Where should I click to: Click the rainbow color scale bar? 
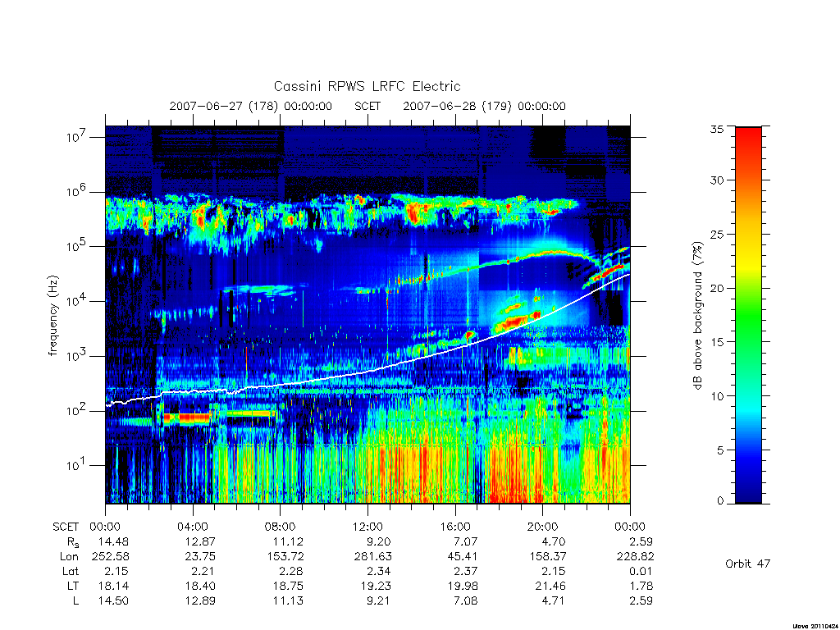(748, 315)
